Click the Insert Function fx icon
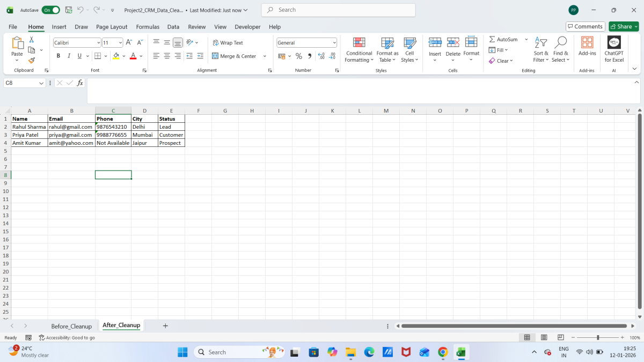Viewport: 644px width, 362px height. 80,83
